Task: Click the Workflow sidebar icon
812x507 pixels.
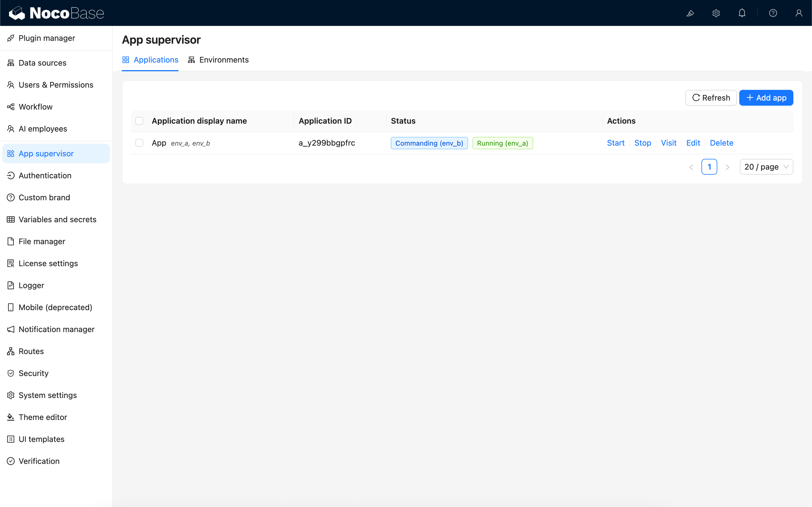Action: tap(11, 107)
